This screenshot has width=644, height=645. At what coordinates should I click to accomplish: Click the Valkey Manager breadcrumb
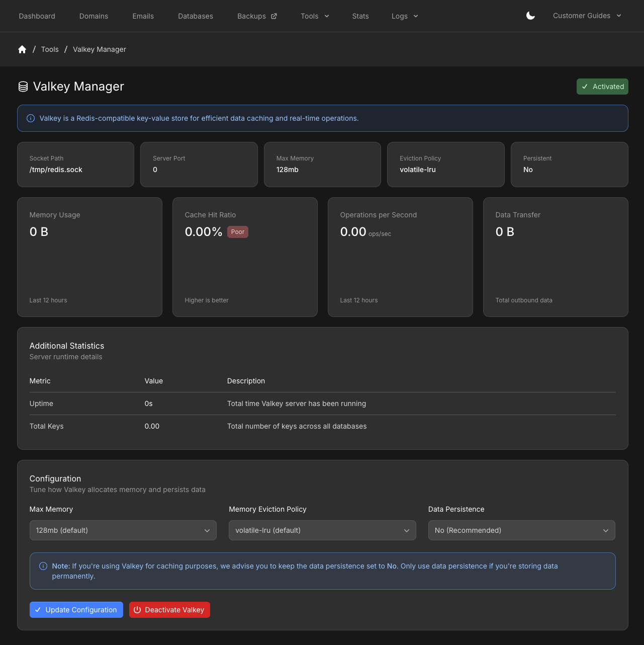click(100, 49)
